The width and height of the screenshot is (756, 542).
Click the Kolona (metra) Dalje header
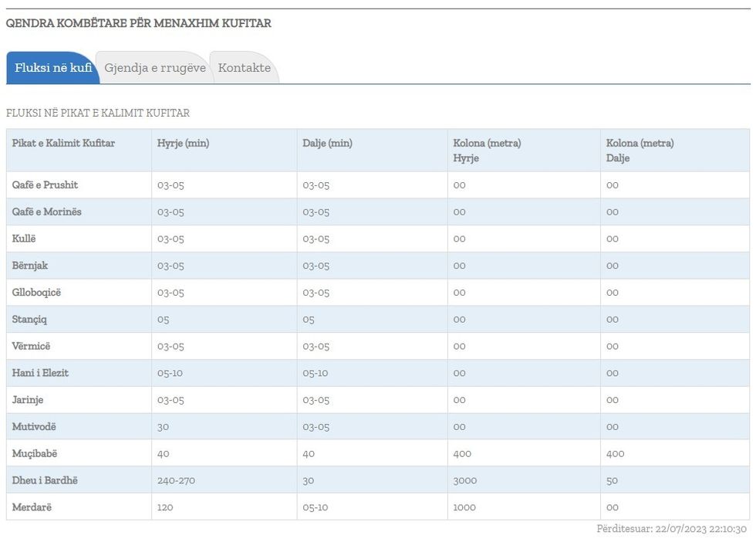640,151
